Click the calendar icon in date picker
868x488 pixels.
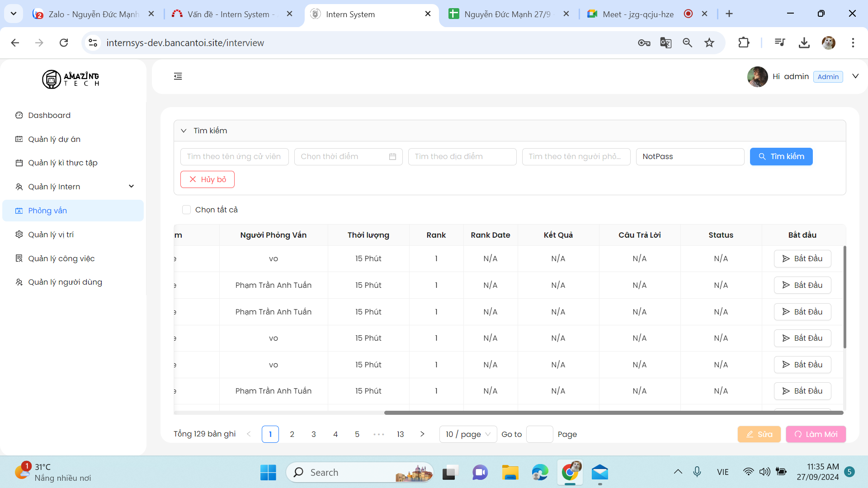392,157
